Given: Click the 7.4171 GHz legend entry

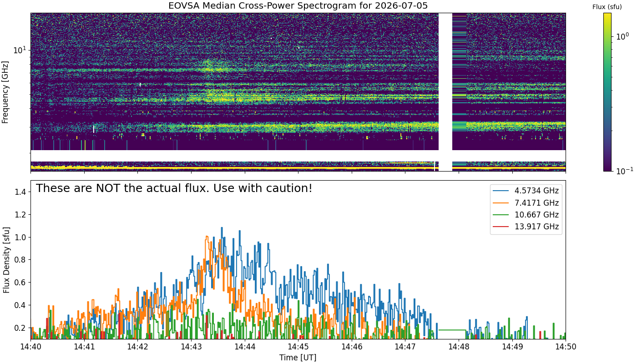Looking at the screenshot, I should pyautogui.click(x=526, y=203).
